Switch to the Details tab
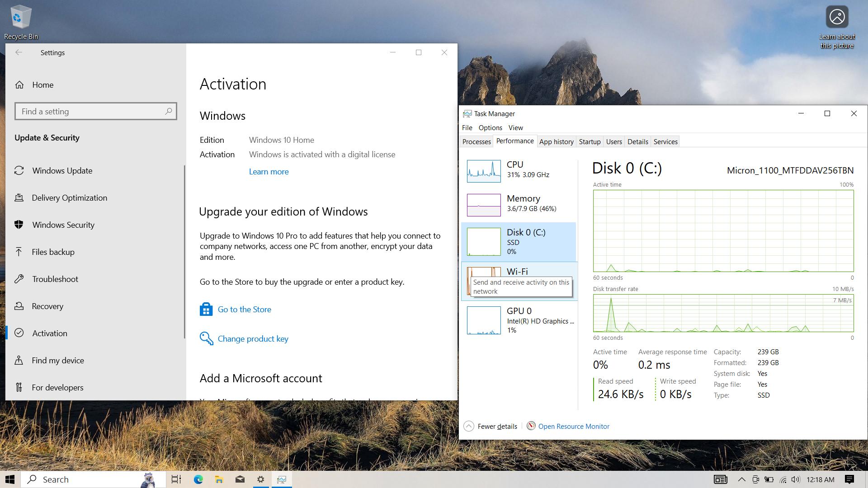Image resolution: width=868 pixels, height=488 pixels. [638, 141]
